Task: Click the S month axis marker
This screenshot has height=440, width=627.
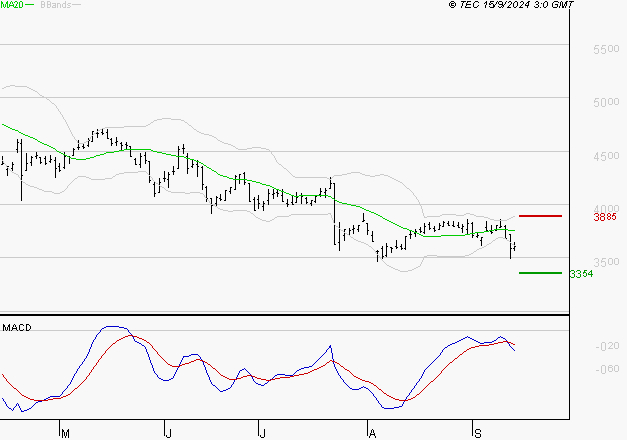Action: coord(477,433)
